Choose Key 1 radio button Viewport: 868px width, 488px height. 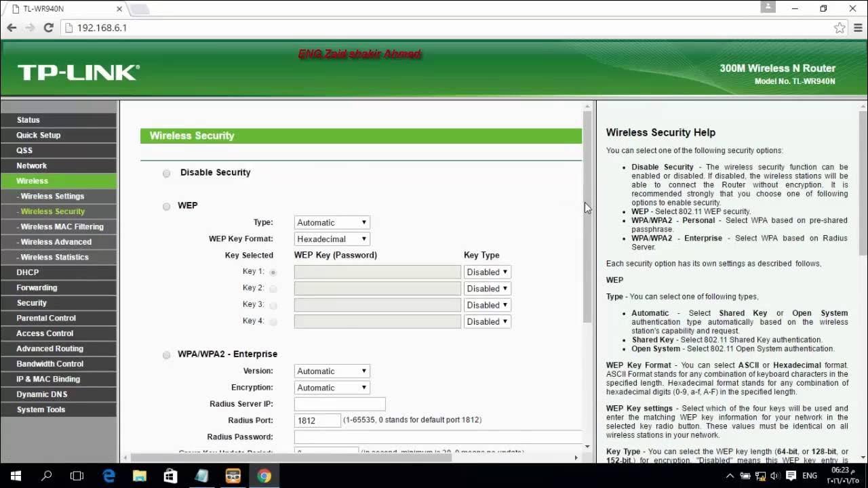pos(273,272)
